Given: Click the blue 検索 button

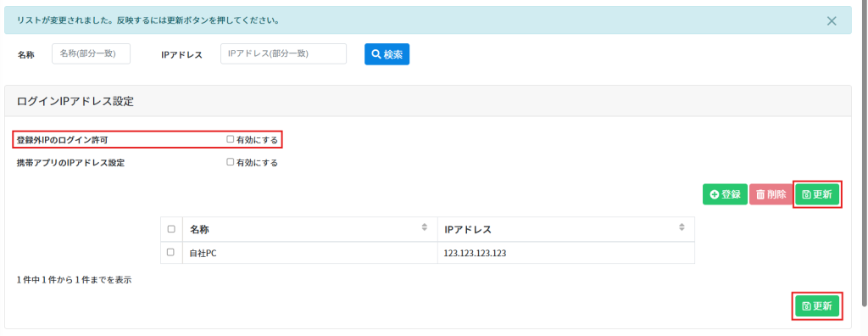Looking at the screenshot, I should point(387,54).
